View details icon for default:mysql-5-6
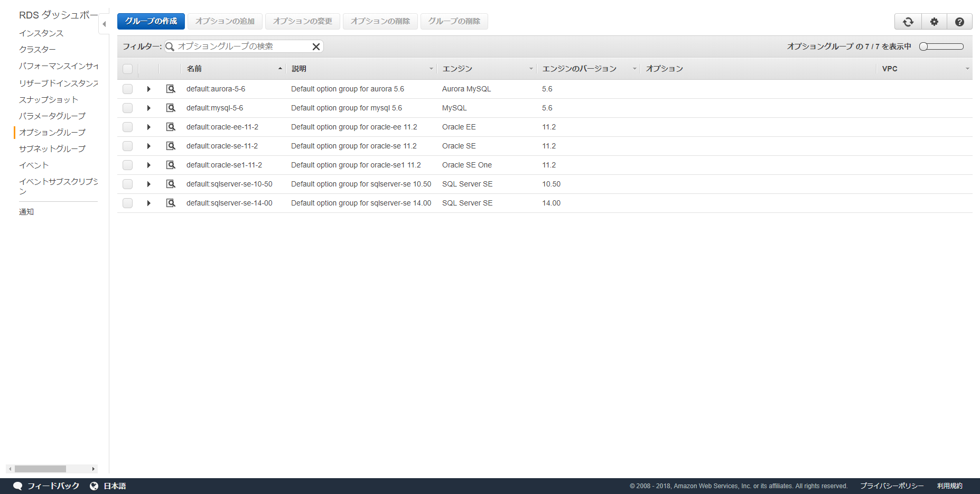Image resolution: width=980 pixels, height=494 pixels. (x=171, y=108)
